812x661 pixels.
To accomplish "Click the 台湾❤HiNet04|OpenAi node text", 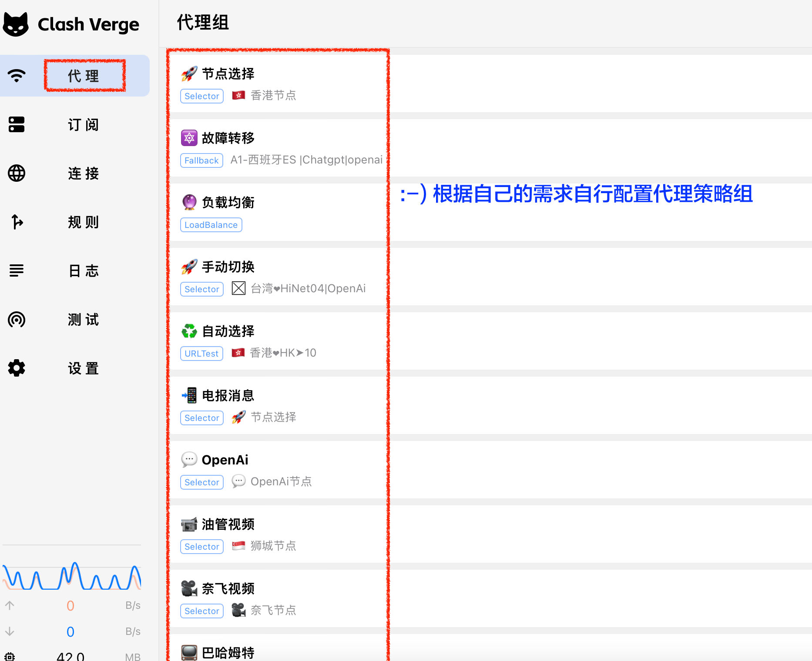I will click(308, 288).
